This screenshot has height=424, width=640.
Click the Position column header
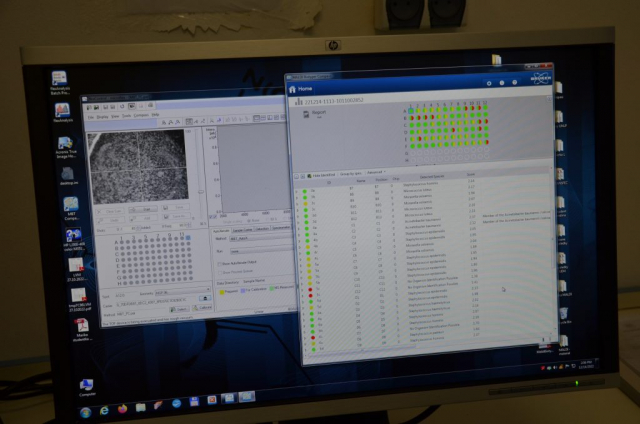click(381, 180)
